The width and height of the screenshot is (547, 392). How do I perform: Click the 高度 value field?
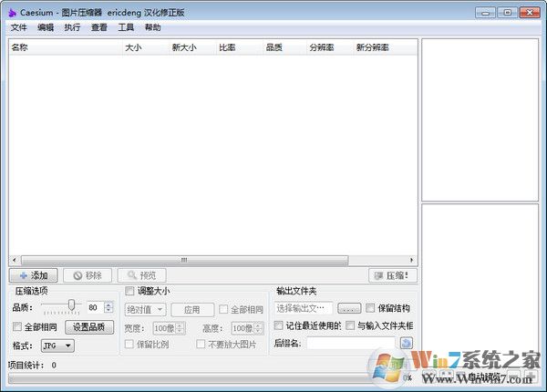pyautogui.click(x=243, y=328)
